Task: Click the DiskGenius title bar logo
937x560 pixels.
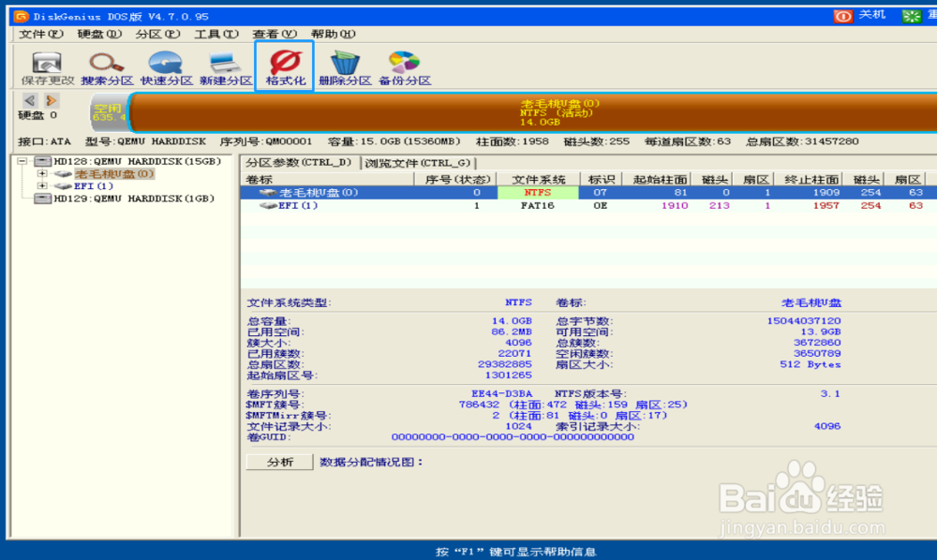Action: point(22,16)
